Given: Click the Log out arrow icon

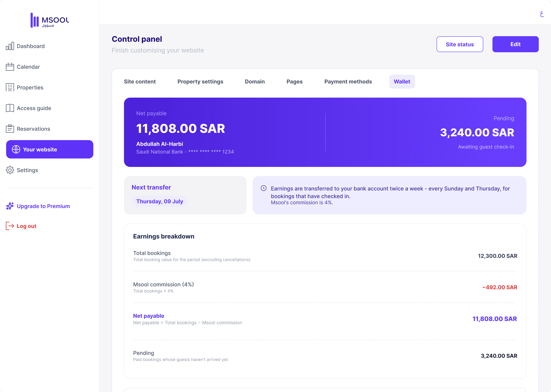Looking at the screenshot, I should pos(10,226).
